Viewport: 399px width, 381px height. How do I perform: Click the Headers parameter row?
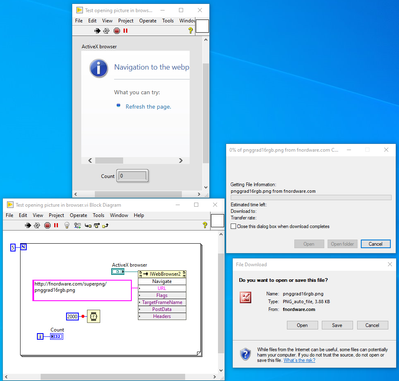click(162, 316)
